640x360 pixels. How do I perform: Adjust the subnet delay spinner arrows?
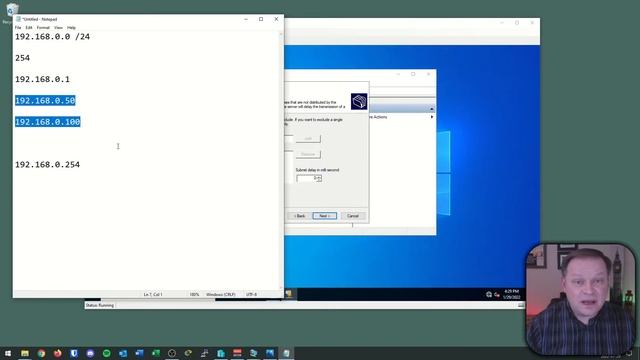coord(319,178)
